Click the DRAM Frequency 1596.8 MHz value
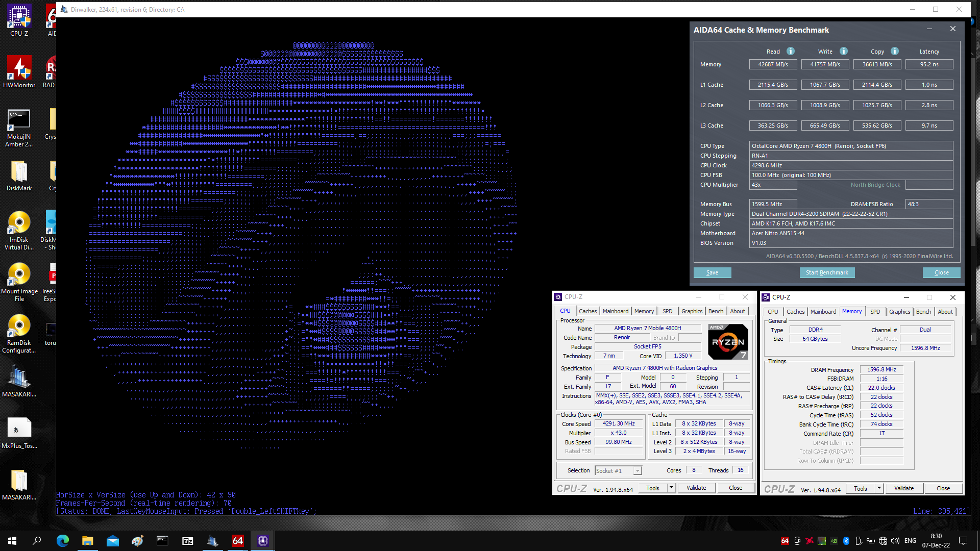 (881, 369)
